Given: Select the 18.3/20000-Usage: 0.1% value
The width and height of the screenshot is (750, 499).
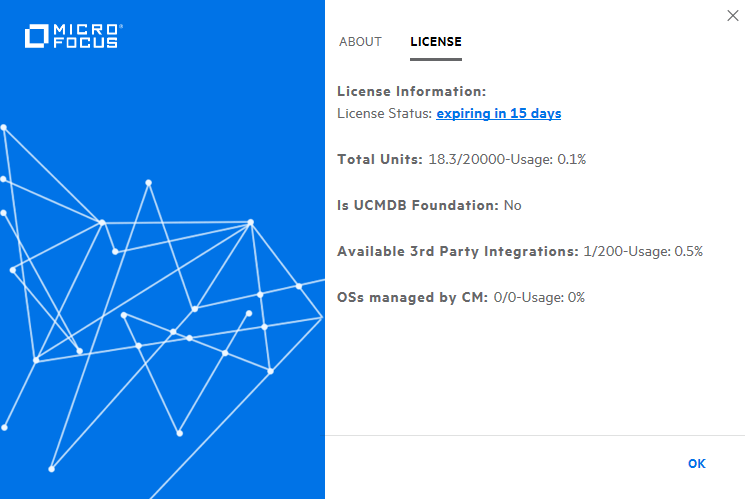Looking at the screenshot, I should click(x=507, y=159).
